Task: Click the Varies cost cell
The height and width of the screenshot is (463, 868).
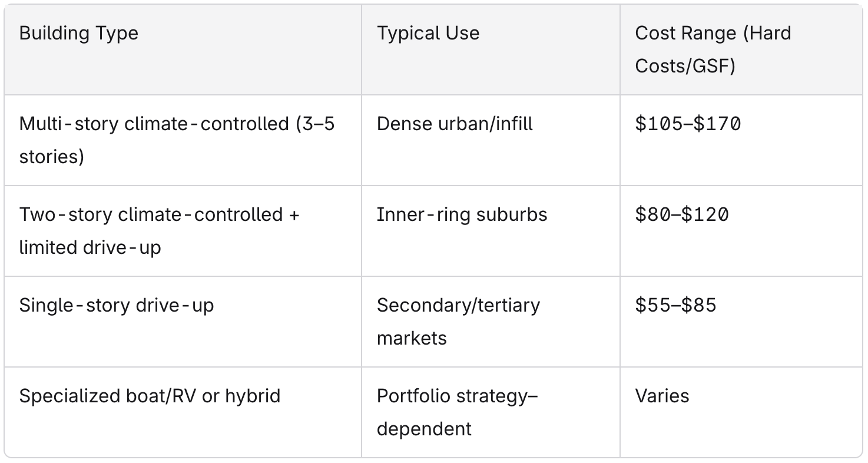Action: [x=741, y=412]
